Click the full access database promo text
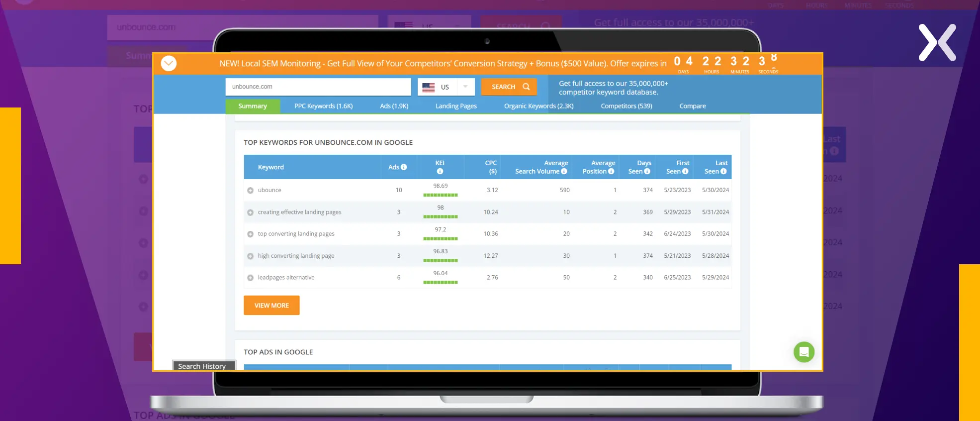The width and height of the screenshot is (980, 421). coord(614,88)
